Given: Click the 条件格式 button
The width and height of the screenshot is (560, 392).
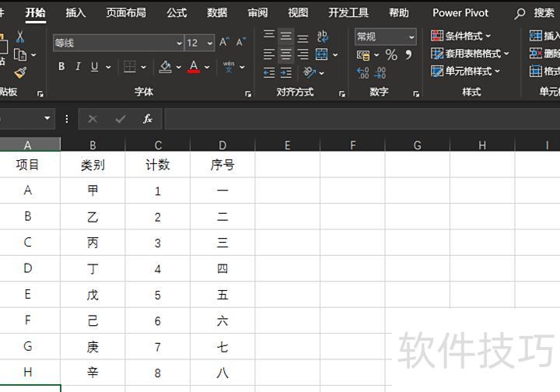Looking at the screenshot, I should pyautogui.click(x=462, y=36).
